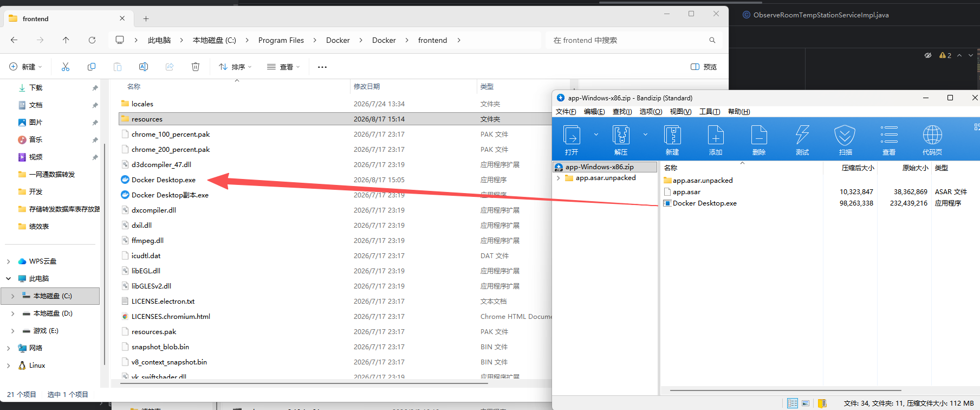Click the search magnifier in frontend search box
The height and width of the screenshot is (410, 980).
712,40
